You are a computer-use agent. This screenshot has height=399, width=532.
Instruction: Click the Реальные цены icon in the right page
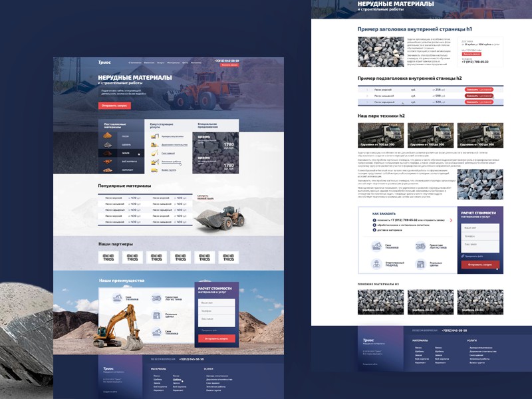pos(421,263)
